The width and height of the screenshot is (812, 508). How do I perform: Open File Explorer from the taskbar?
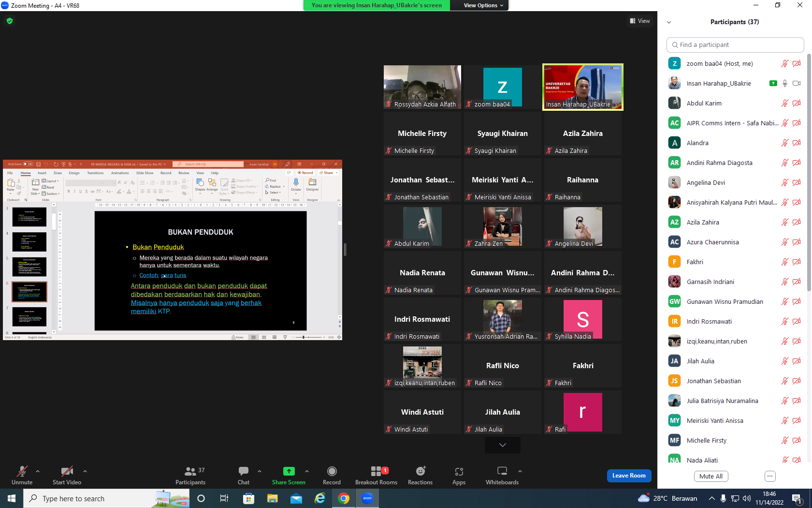click(273, 498)
